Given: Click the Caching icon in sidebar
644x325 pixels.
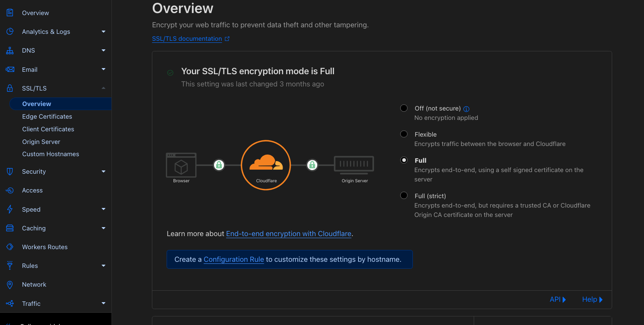Looking at the screenshot, I should click(x=10, y=228).
